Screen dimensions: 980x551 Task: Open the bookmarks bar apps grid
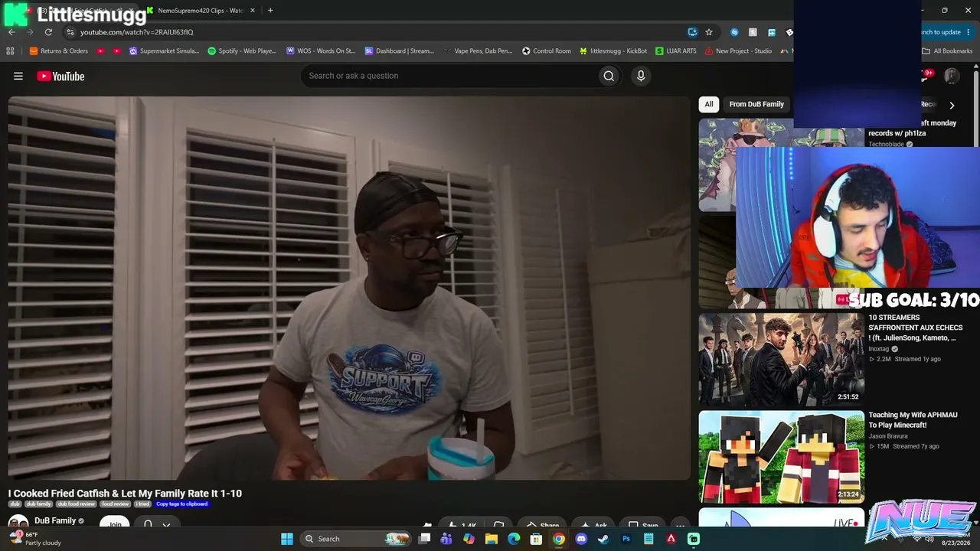pos(10,51)
